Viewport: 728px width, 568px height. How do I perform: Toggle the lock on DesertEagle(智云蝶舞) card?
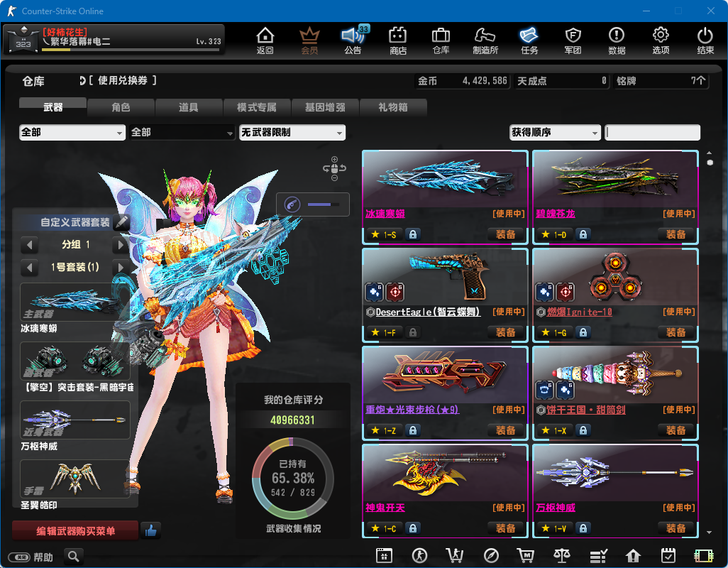pos(413,332)
